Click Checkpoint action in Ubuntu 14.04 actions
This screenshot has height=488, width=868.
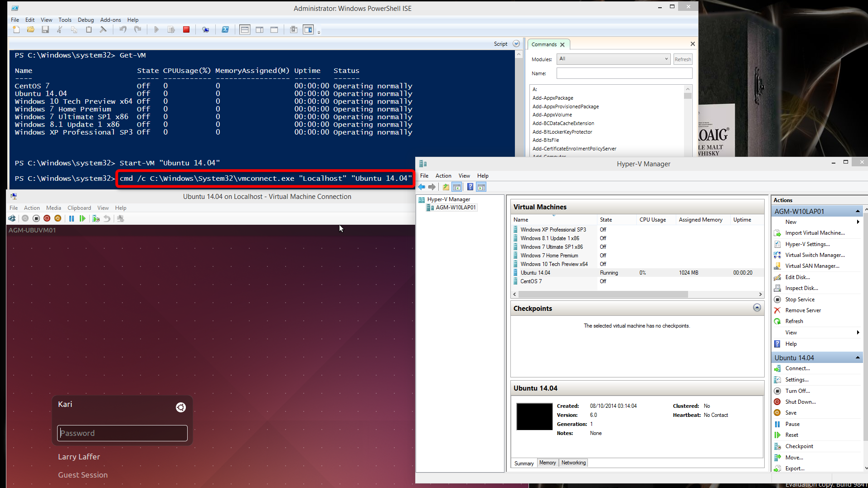(799, 446)
